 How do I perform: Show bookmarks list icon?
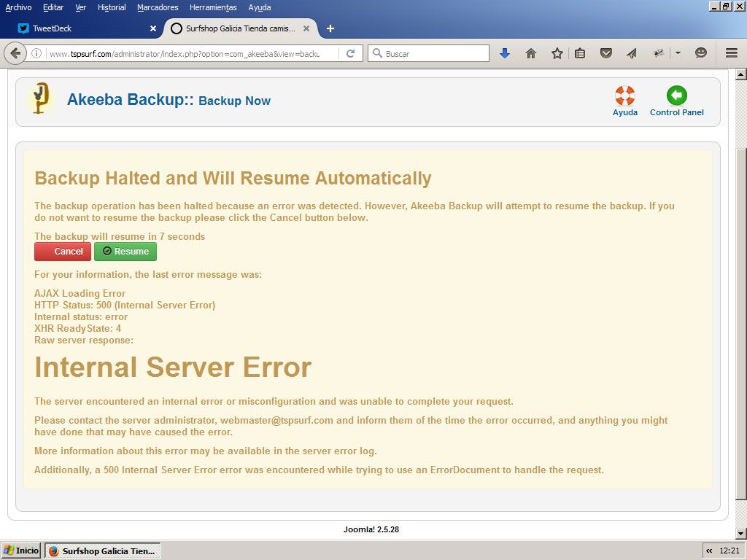point(580,53)
